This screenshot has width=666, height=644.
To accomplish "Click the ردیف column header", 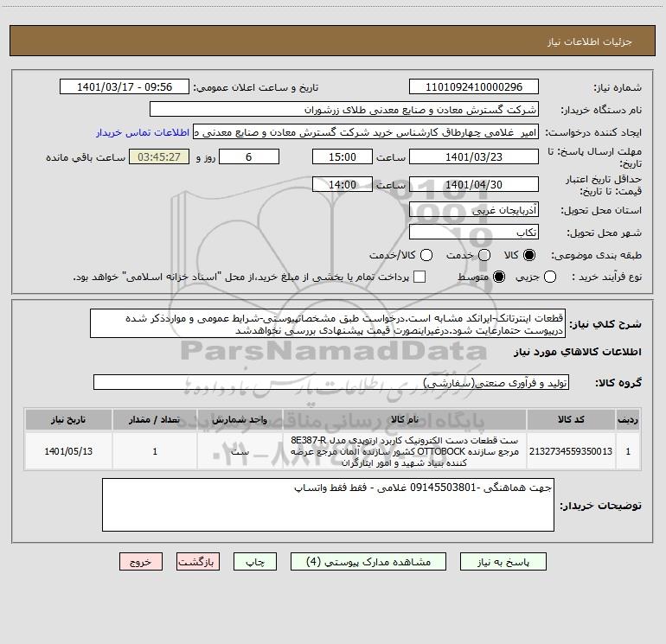I will pos(628,419).
